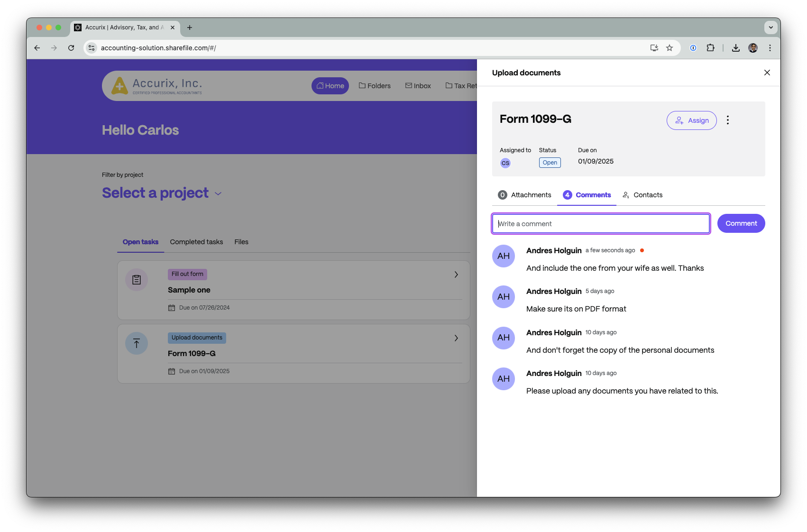Viewport: 807px width, 532px height.
Task: Click AH avatar on the PDF format comment
Action: click(x=504, y=297)
